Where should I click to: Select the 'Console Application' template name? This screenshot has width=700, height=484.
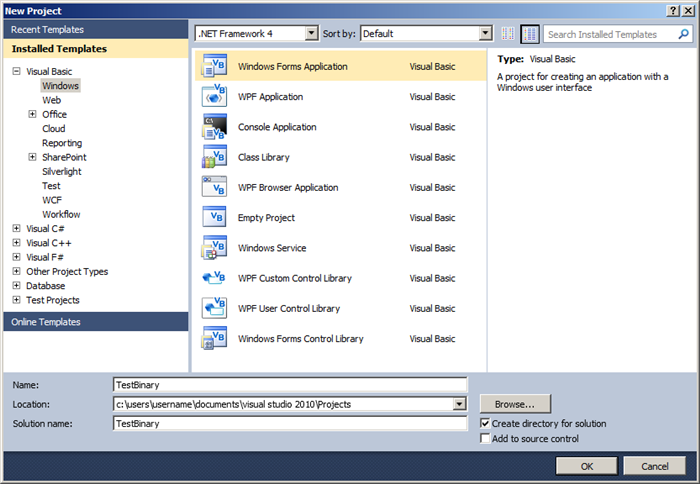coord(277,127)
